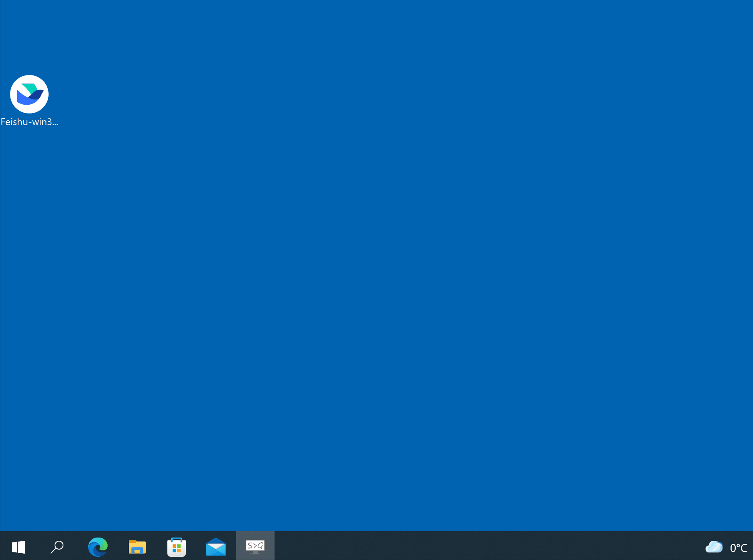Click the blue-green swirl browser icon
Screen dimensions: 753x560
pyautogui.click(x=98, y=546)
